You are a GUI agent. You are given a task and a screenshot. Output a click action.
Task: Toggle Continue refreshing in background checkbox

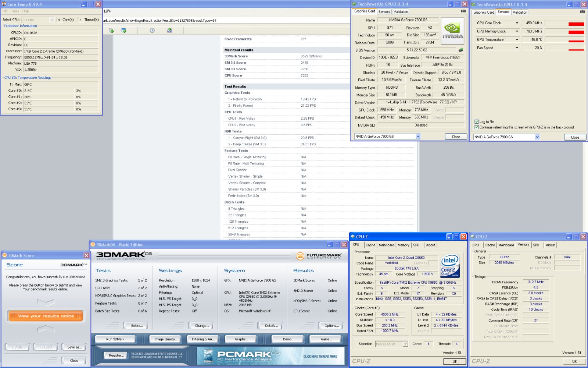(477, 127)
